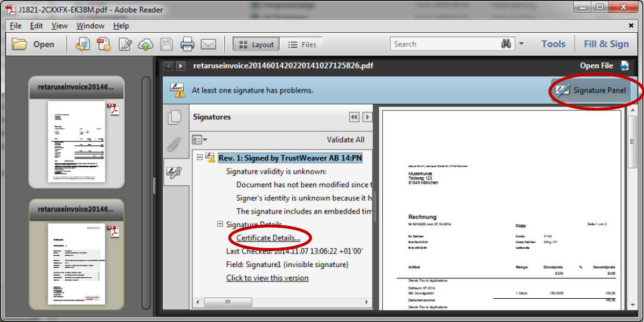This screenshot has height=322, width=644.
Task: Open the Page Thumbnails panel icon
Action: [x=174, y=117]
